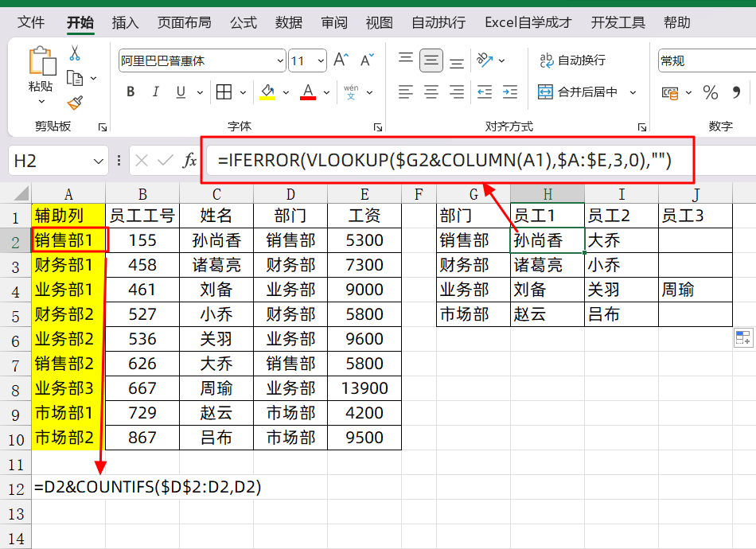Align text right

tap(457, 91)
